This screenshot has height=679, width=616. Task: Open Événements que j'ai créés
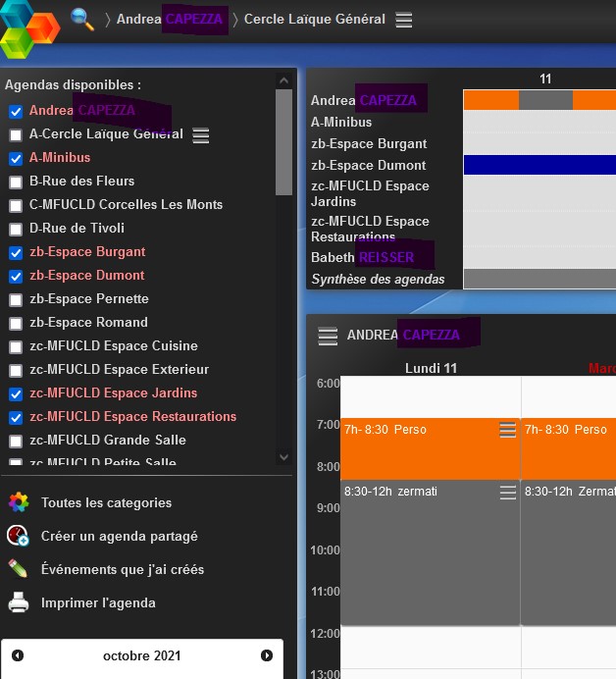point(123,570)
